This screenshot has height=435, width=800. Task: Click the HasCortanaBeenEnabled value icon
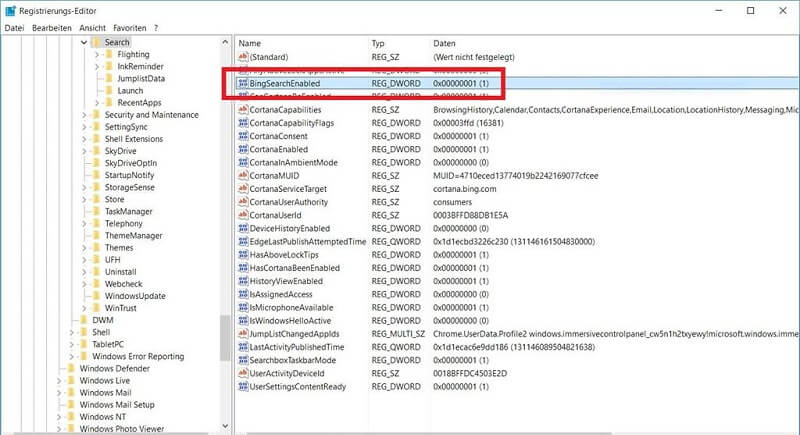pyautogui.click(x=243, y=268)
